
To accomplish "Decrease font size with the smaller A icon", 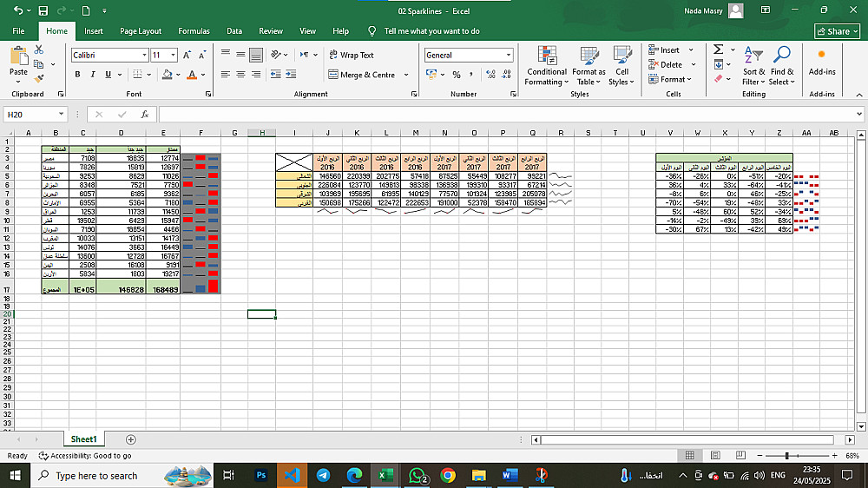I will point(202,55).
